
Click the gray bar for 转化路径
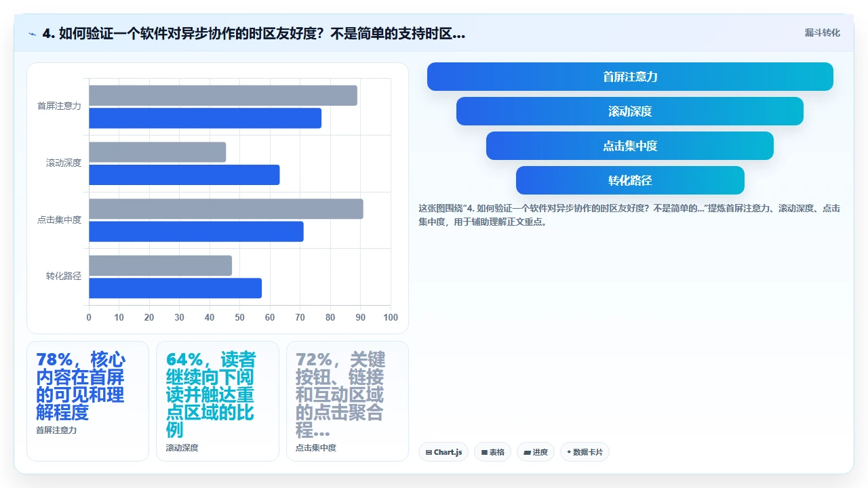point(160,266)
